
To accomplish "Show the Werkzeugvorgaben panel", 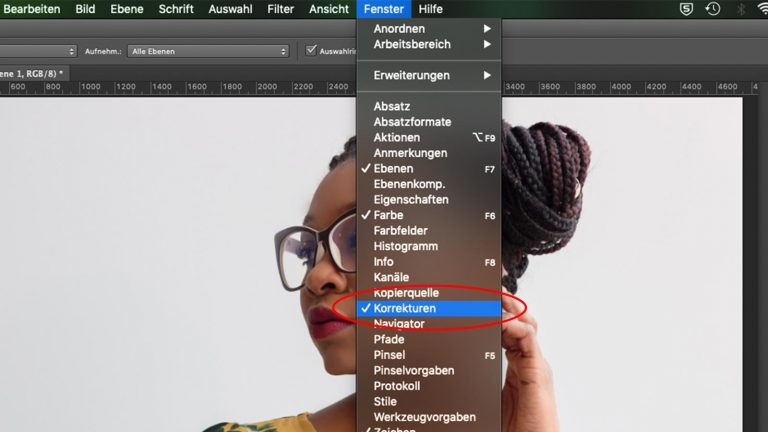I will pyautogui.click(x=429, y=417).
